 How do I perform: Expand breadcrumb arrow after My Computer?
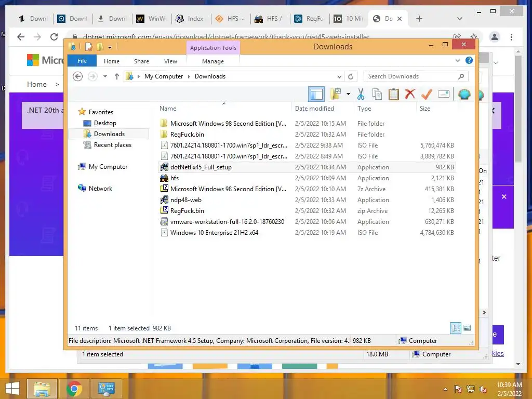tap(189, 76)
